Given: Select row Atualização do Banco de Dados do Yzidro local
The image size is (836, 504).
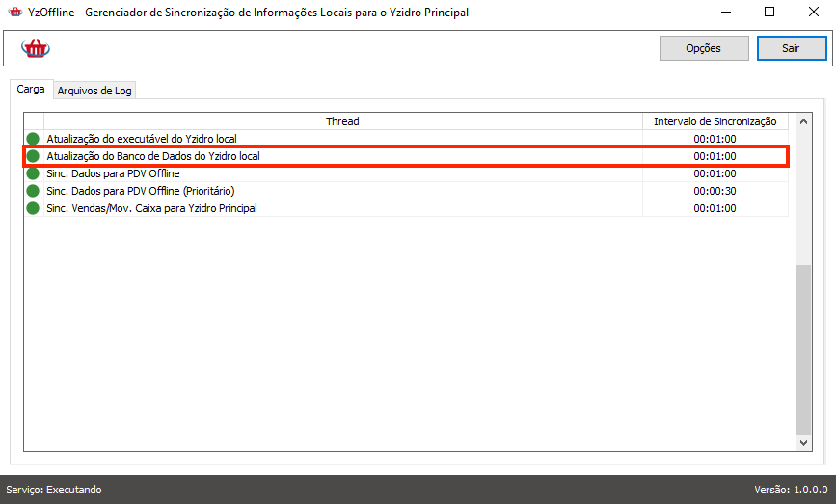Looking at the screenshot, I should pyautogui.click(x=406, y=156).
